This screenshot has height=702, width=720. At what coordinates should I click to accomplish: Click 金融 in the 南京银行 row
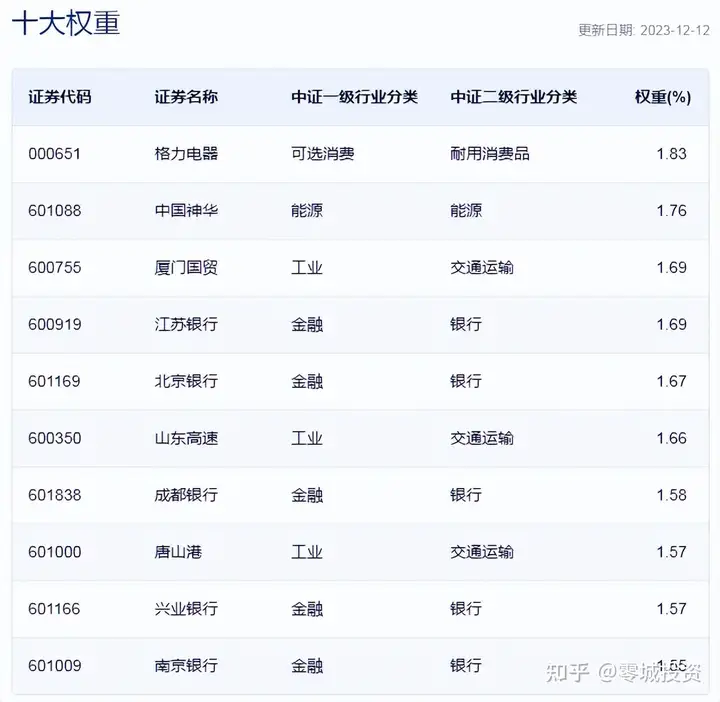click(307, 666)
